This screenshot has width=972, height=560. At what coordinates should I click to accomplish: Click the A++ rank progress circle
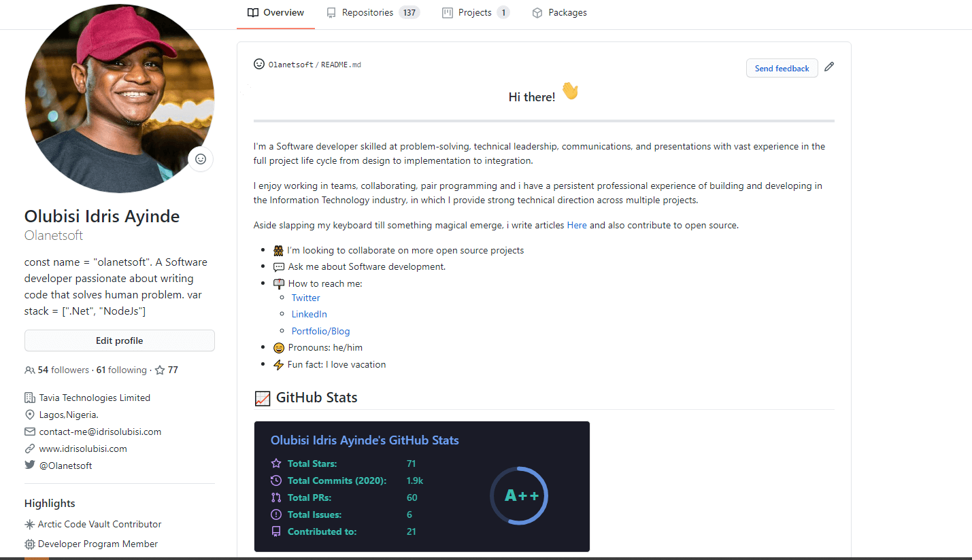pyautogui.click(x=519, y=495)
